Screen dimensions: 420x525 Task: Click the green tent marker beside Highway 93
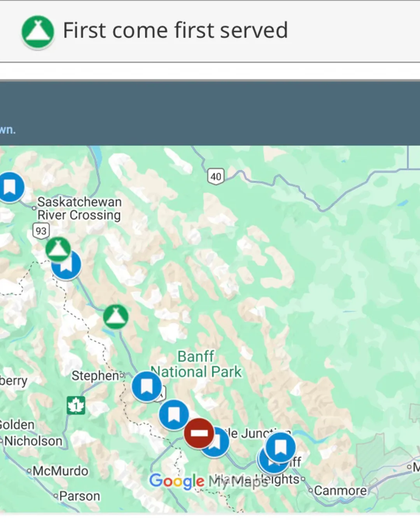[x=58, y=248]
